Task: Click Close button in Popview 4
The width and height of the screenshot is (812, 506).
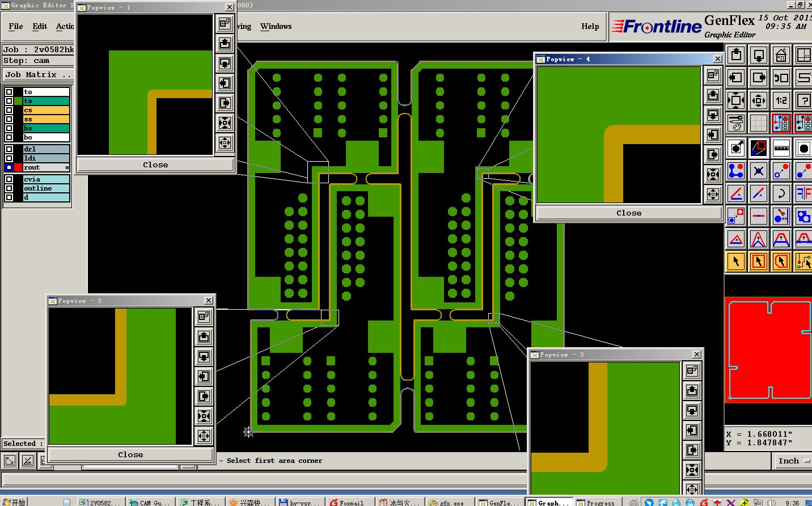Action: point(629,213)
